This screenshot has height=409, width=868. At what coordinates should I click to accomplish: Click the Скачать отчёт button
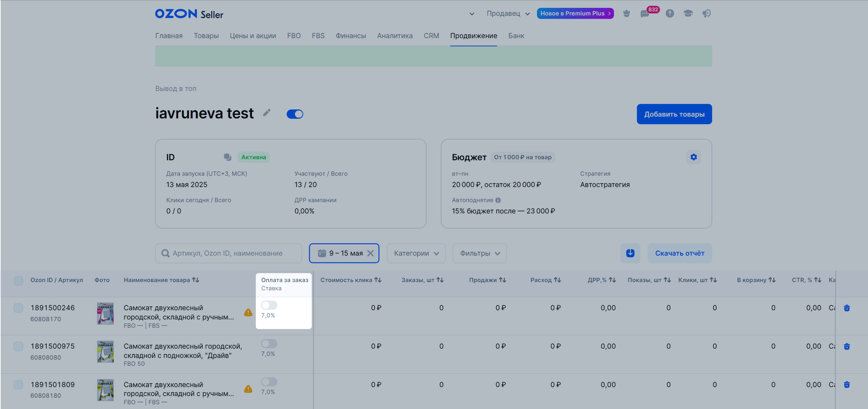tap(680, 253)
